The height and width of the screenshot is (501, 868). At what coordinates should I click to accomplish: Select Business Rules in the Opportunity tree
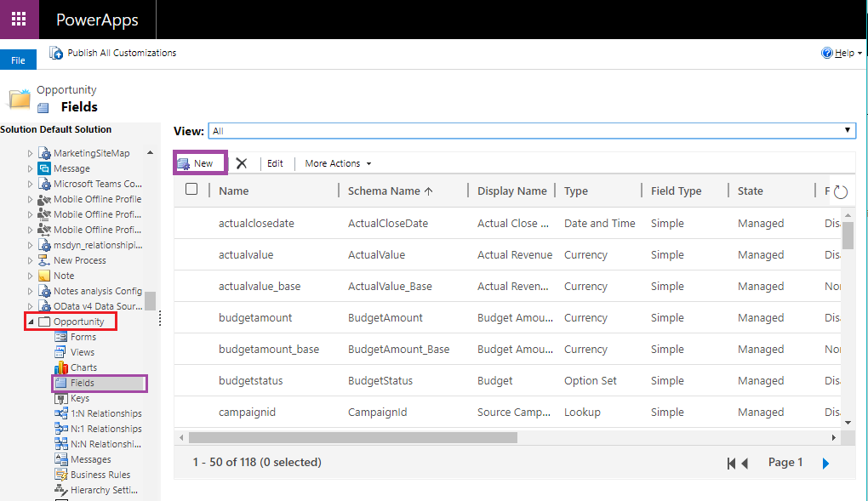100,475
